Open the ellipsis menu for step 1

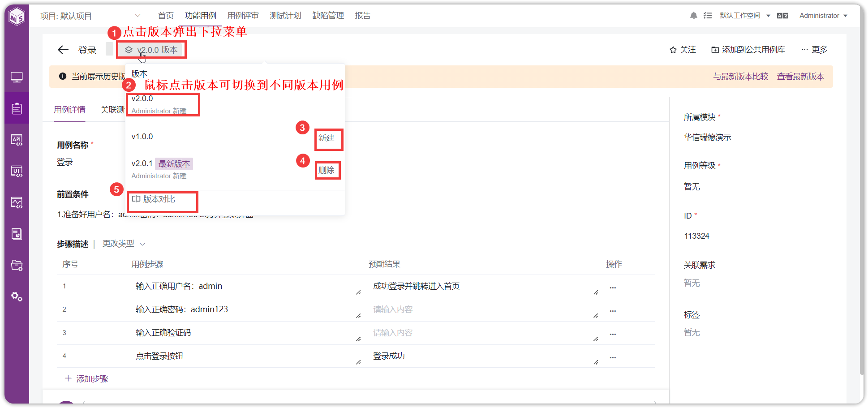tap(613, 288)
